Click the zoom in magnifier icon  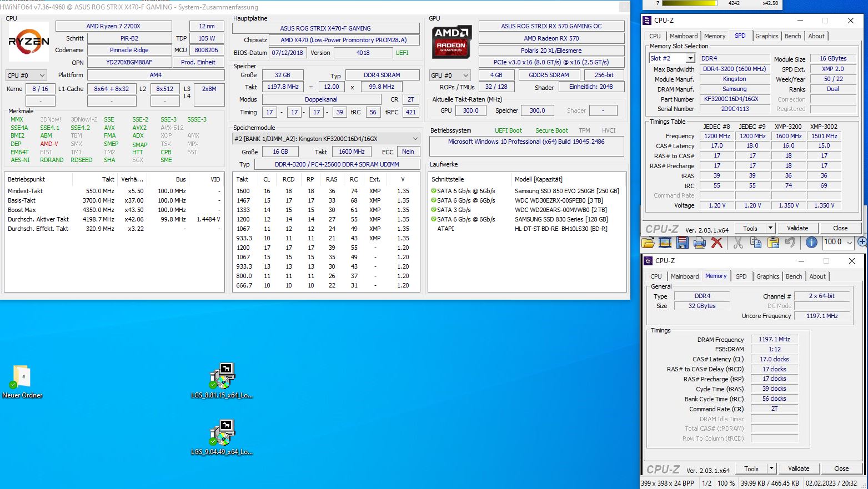(x=862, y=242)
